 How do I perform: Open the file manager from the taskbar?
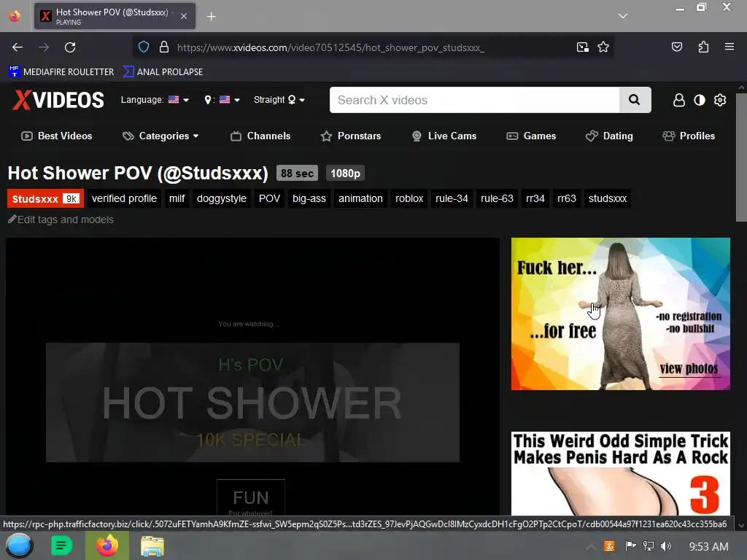point(152,545)
